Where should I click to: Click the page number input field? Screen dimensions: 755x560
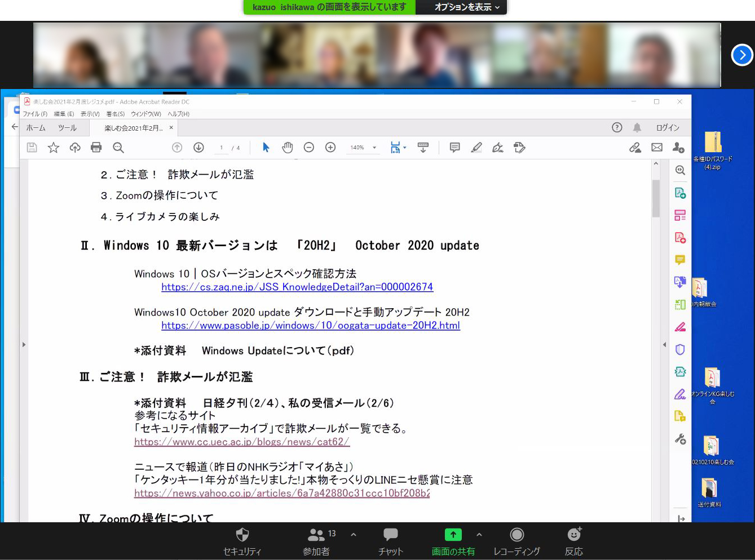(x=222, y=148)
